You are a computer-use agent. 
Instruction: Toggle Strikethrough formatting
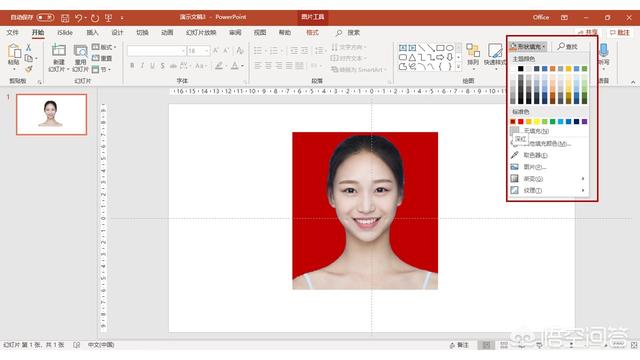point(173,65)
